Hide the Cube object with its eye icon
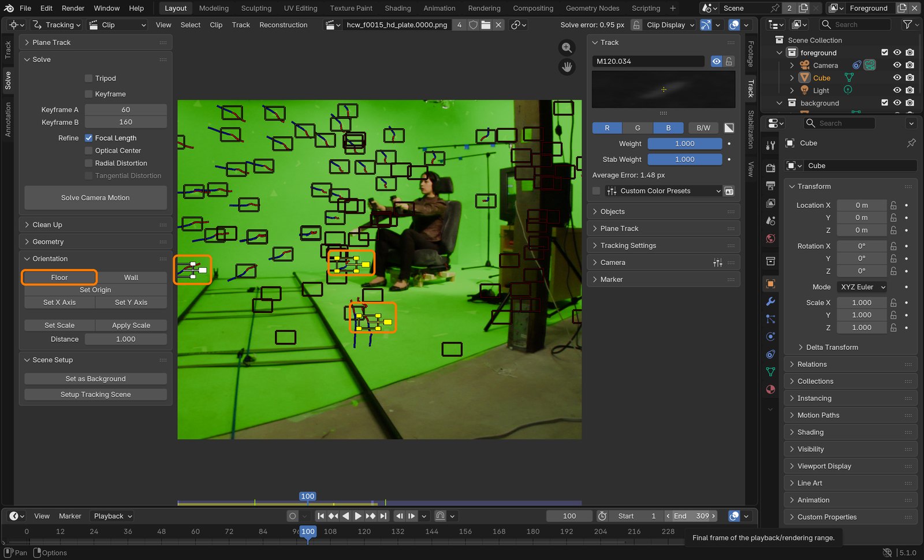 pyautogui.click(x=897, y=78)
